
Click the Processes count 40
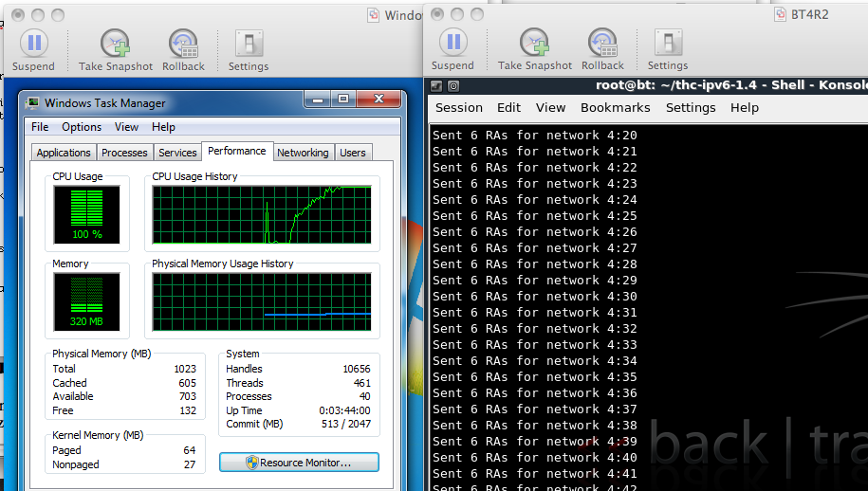(365, 396)
